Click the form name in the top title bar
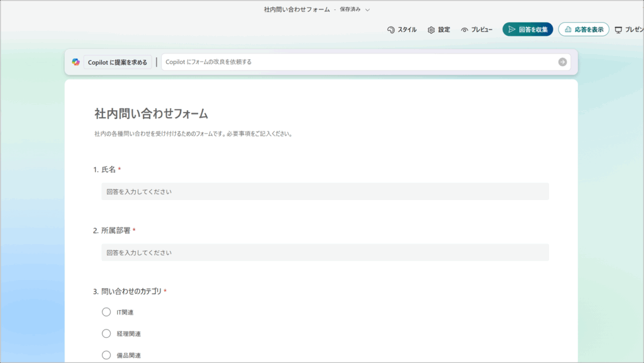Screen dimensions: 644x363 click(x=297, y=10)
